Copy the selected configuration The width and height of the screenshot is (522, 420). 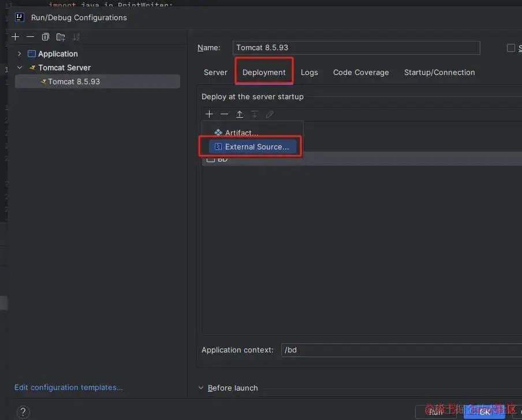point(45,36)
